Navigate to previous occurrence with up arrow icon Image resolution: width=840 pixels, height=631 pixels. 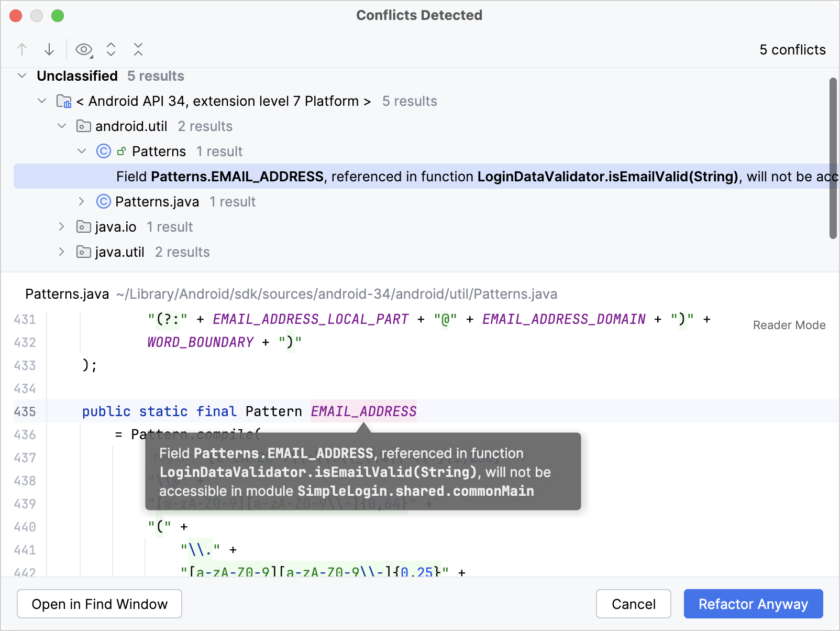22,49
